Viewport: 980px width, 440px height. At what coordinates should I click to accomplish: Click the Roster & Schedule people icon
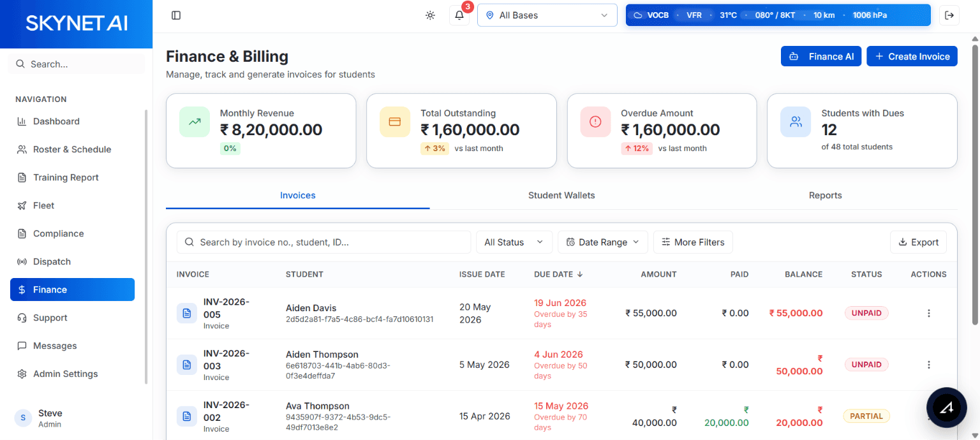coord(22,149)
